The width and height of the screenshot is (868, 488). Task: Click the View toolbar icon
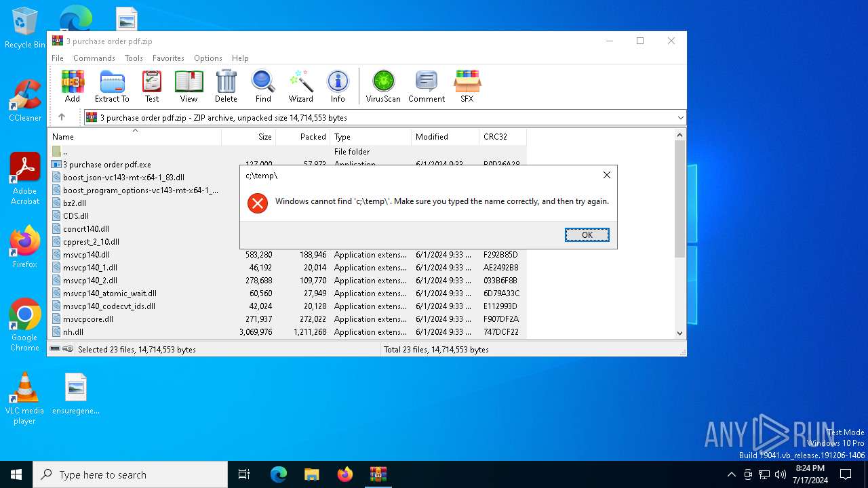189,86
